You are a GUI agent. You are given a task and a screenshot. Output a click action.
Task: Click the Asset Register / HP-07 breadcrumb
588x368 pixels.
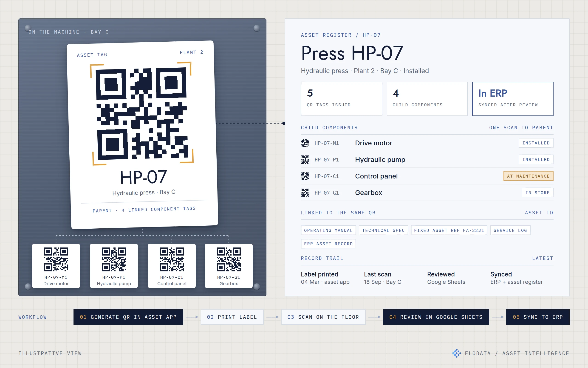pos(341,35)
